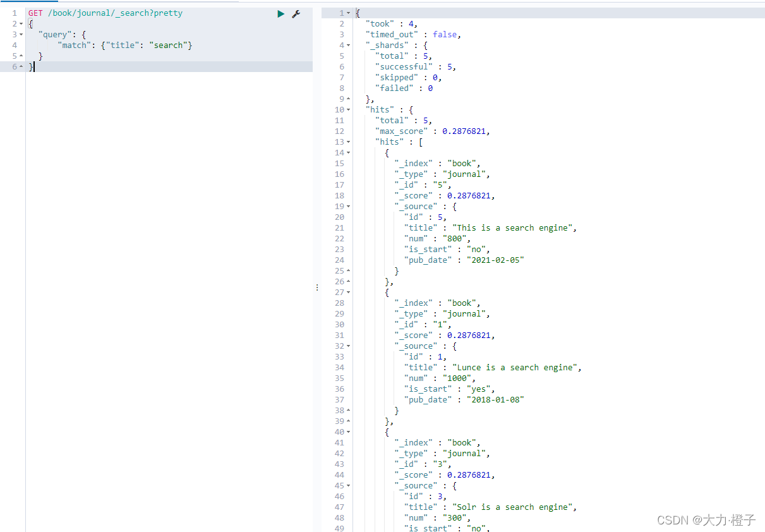
Task: Click the "_id" : "1" line
Action: coord(423,324)
